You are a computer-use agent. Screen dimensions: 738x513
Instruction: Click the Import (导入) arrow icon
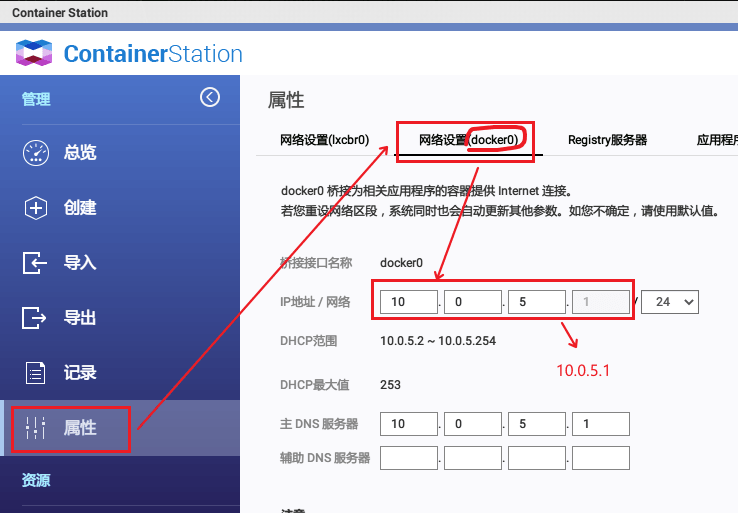(x=36, y=263)
